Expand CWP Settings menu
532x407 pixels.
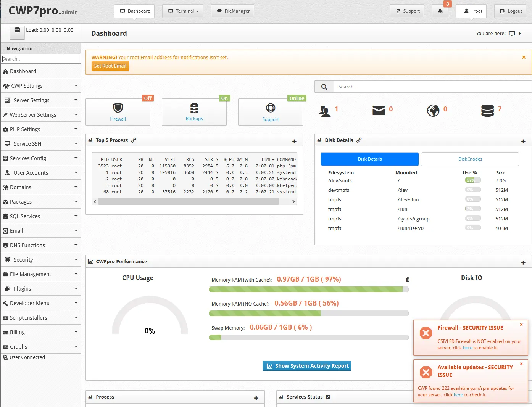coord(40,86)
